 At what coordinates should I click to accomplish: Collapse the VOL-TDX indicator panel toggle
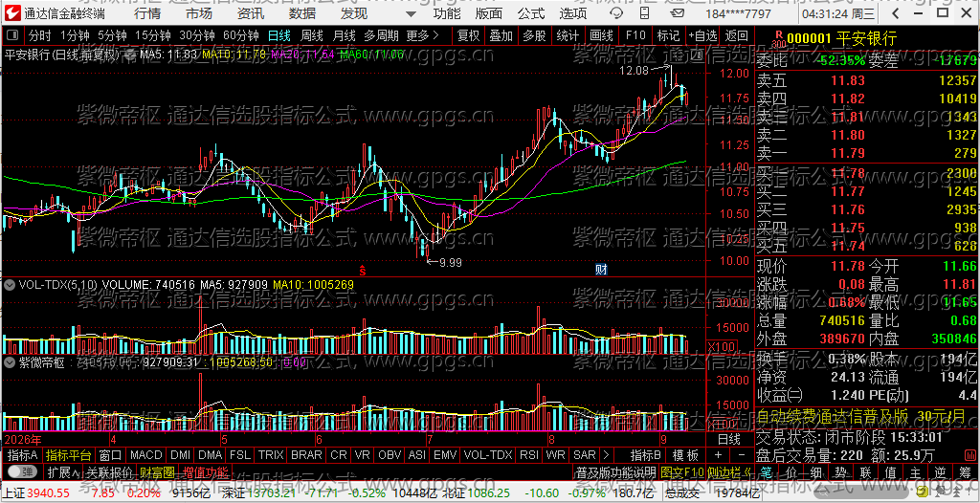click(10, 285)
